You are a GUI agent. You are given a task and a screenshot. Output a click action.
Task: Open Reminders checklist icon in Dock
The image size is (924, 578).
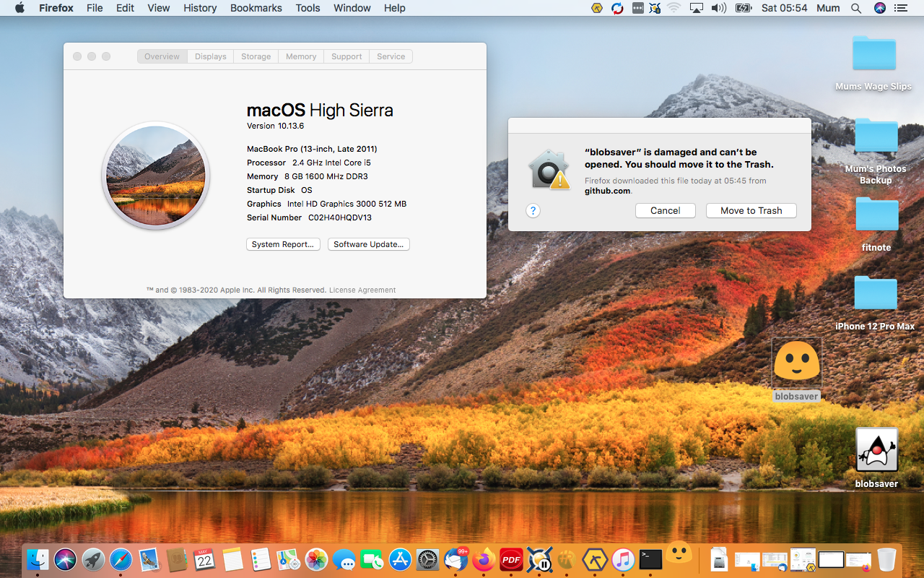261,559
